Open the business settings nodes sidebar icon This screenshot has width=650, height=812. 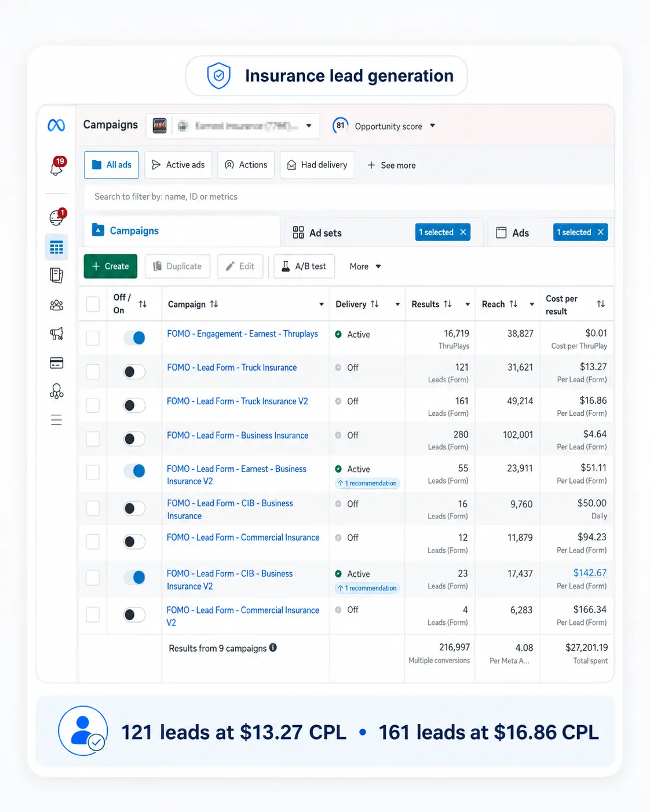click(56, 392)
